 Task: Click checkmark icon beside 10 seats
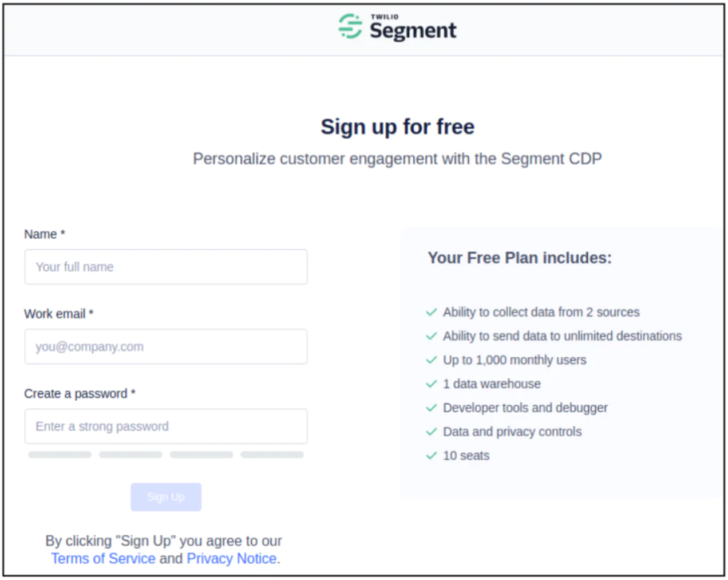coord(432,456)
